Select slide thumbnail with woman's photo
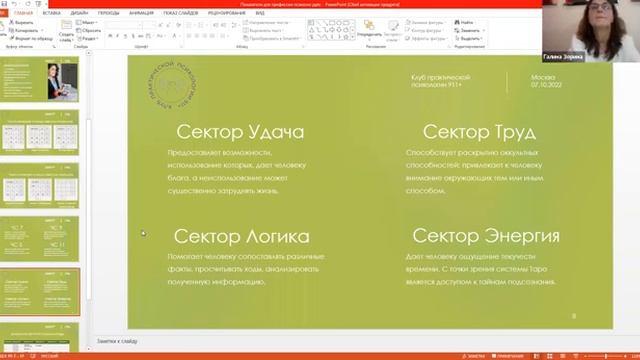 tap(40, 80)
